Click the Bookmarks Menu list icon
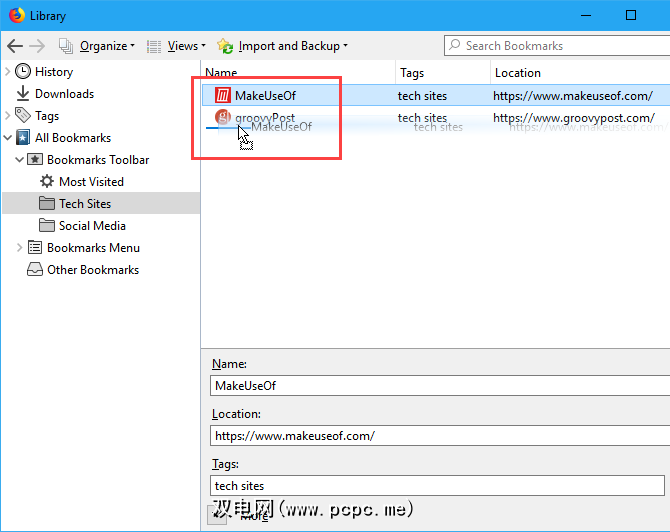 click(x=35, y=247)
